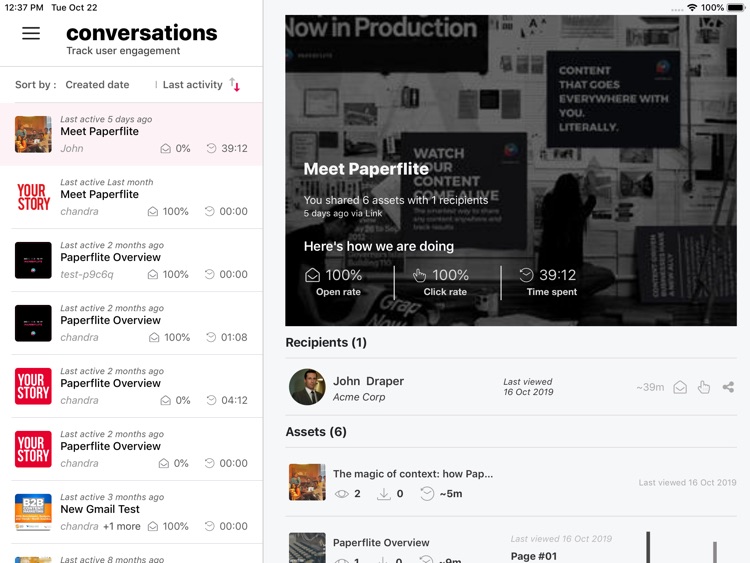The width and height of the screenshot is (750, 563).
Task: Open John's Meet Paperflite conversation
Action: pos(132,134)
